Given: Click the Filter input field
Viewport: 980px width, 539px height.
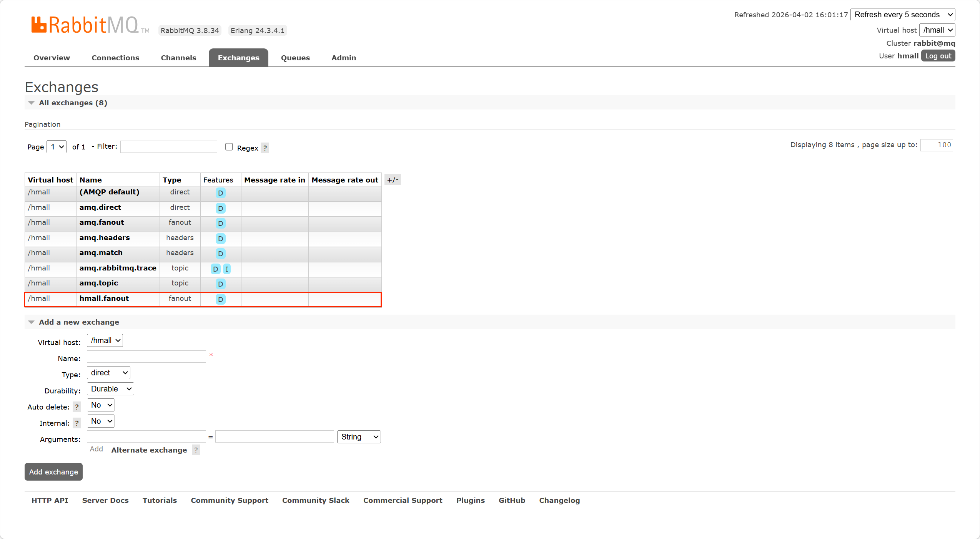Looking at the screenshot, I should tap(169, 147).
